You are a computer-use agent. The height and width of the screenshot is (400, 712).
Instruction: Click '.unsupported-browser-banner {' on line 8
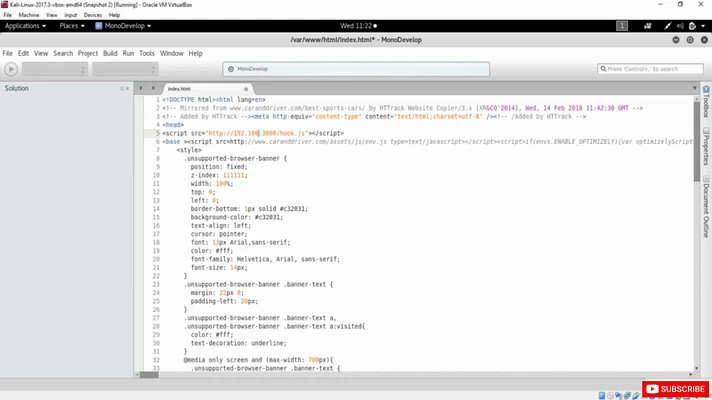pos(235,158)
